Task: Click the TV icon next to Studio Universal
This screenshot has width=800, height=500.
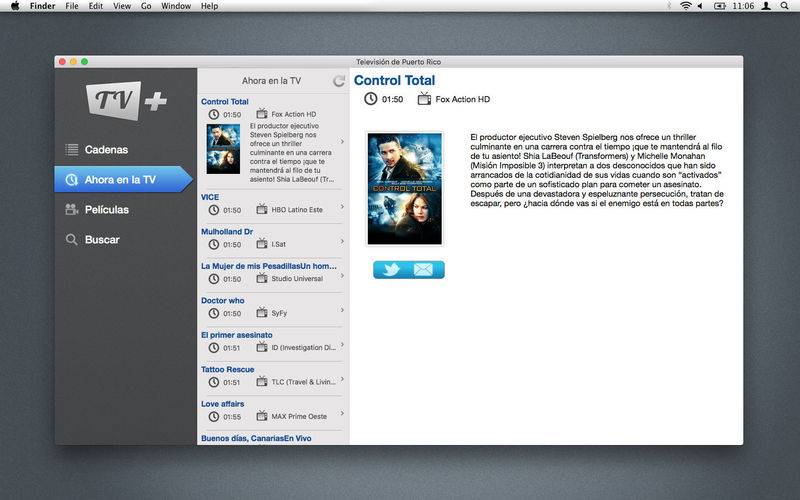Action: tap(262, 278)
